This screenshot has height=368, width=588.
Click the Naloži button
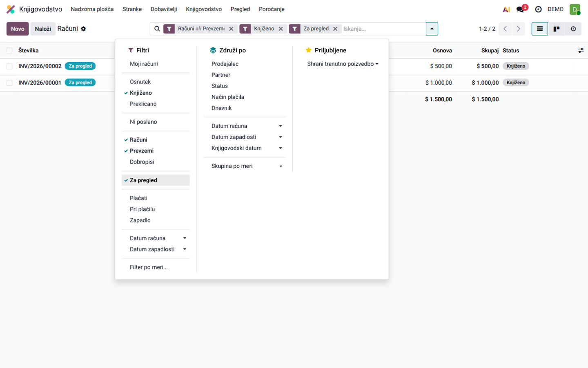[43, 29]
